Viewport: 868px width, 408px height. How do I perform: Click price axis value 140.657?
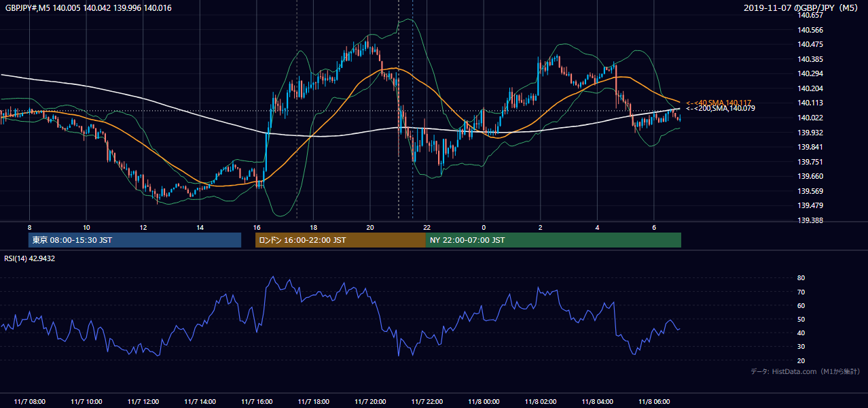[810, 15]
